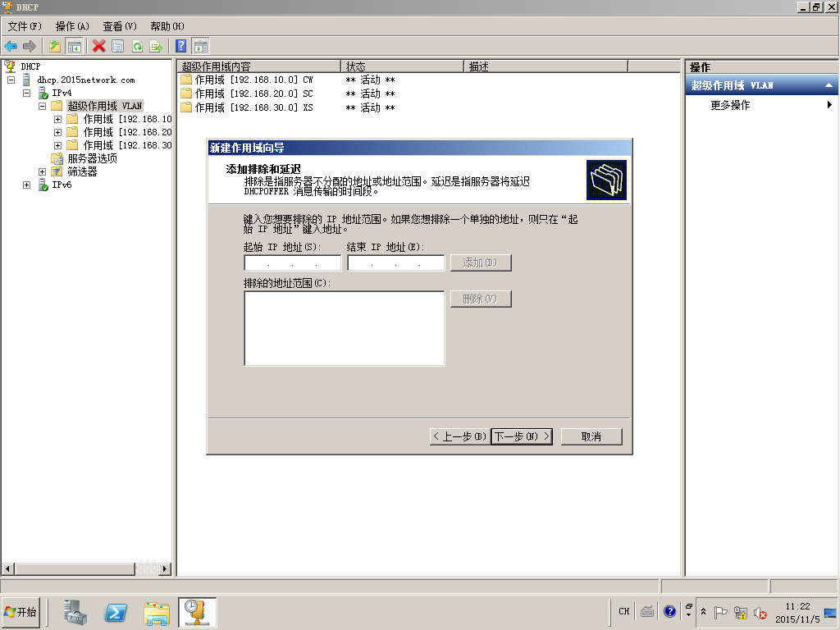Image resolution: width=840 pixels, height=630 pixels.
Task: Open help via the question mark icon
Action: click(x=181, y=47)
